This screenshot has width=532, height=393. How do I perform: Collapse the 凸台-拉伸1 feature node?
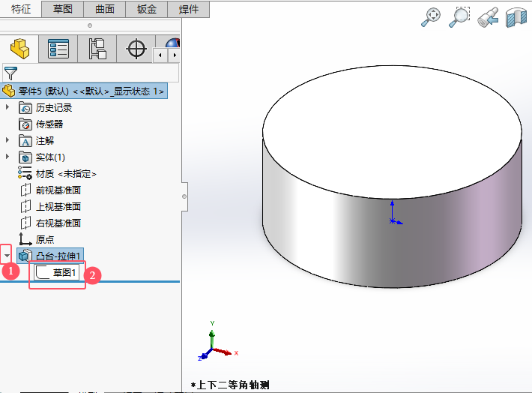click(x=7, y=256)
